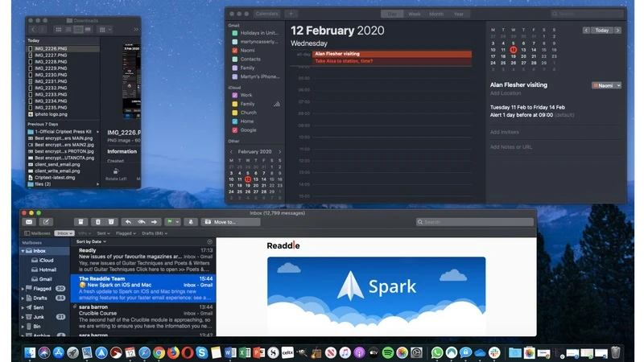Click the Move to… button in Mail

222,222
